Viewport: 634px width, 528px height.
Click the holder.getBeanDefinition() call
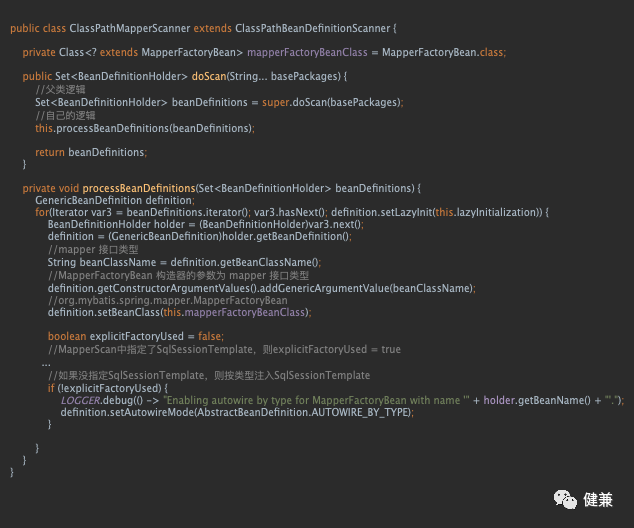[295, 236]
